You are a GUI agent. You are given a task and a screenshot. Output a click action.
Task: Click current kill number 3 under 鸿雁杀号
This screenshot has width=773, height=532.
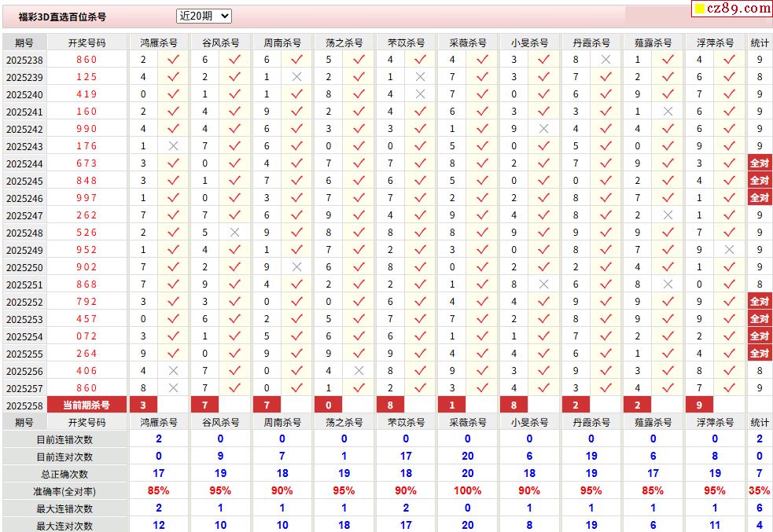(x=143, y=405)
